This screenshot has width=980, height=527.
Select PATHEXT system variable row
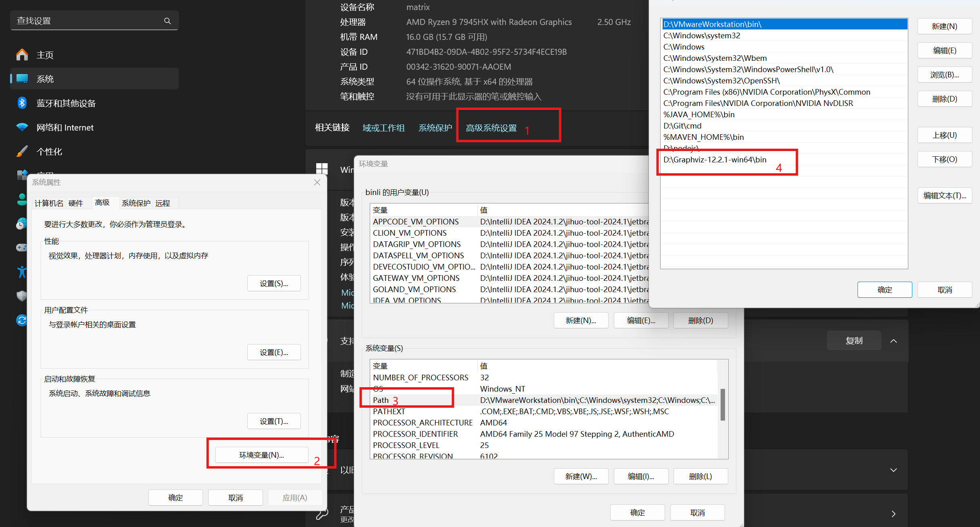pos(544,411)
